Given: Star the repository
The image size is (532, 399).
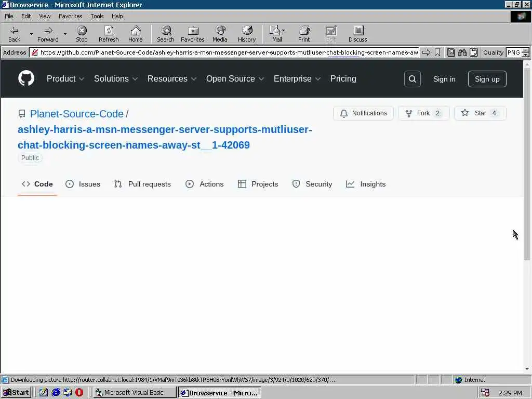Looking at the screenshot, I should point(480,113).
